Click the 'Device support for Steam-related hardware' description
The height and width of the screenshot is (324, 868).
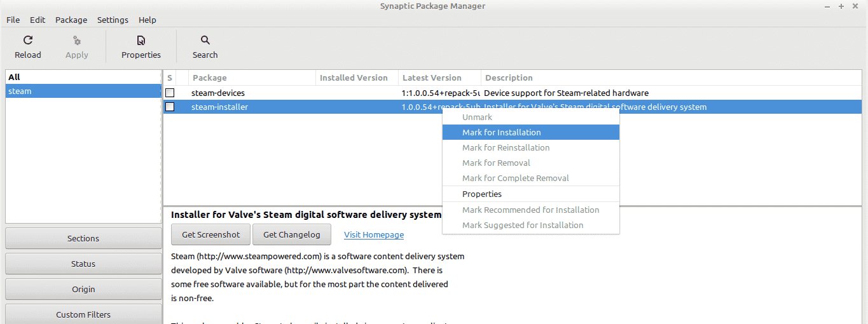[x=566, y=93]
